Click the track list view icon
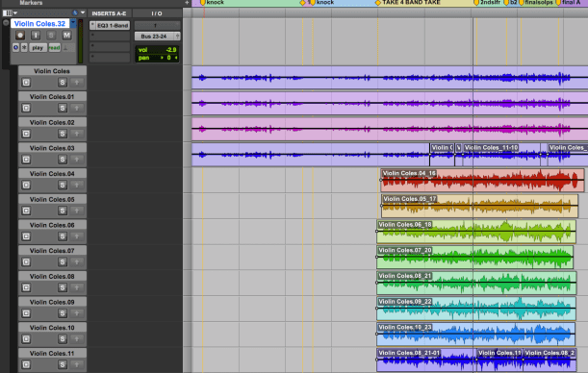 [7, 13]
